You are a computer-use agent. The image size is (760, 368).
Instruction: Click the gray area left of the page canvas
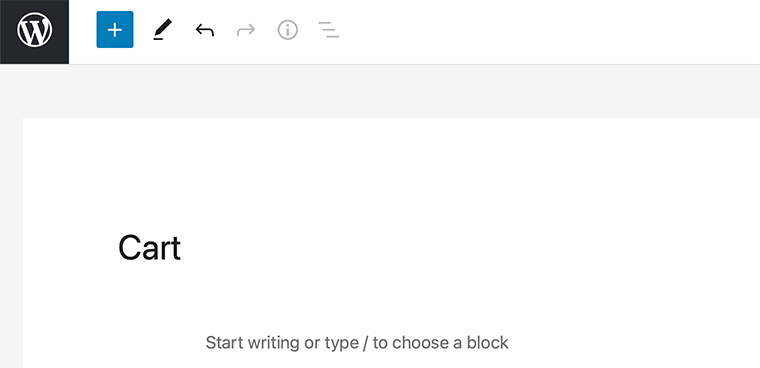[x=11, y=242]
